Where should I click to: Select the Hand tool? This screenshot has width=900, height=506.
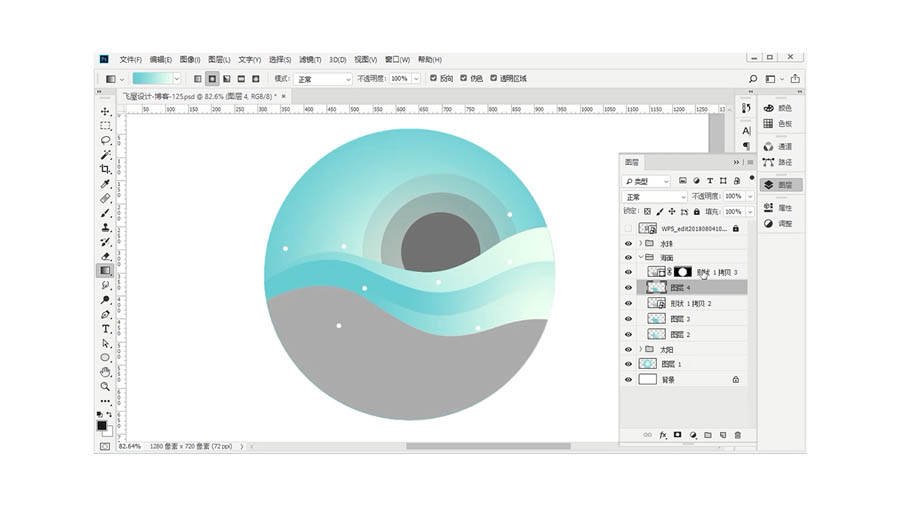[x=105, y=372]
